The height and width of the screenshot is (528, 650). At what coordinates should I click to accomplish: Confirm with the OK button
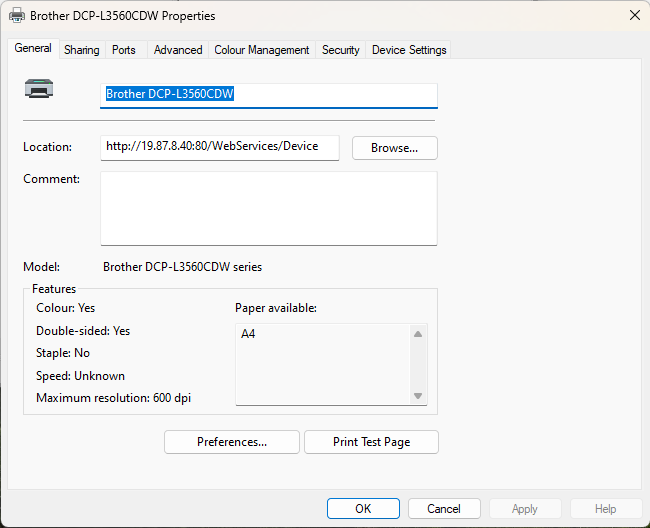pyautogui.click(x=363, y=509)
